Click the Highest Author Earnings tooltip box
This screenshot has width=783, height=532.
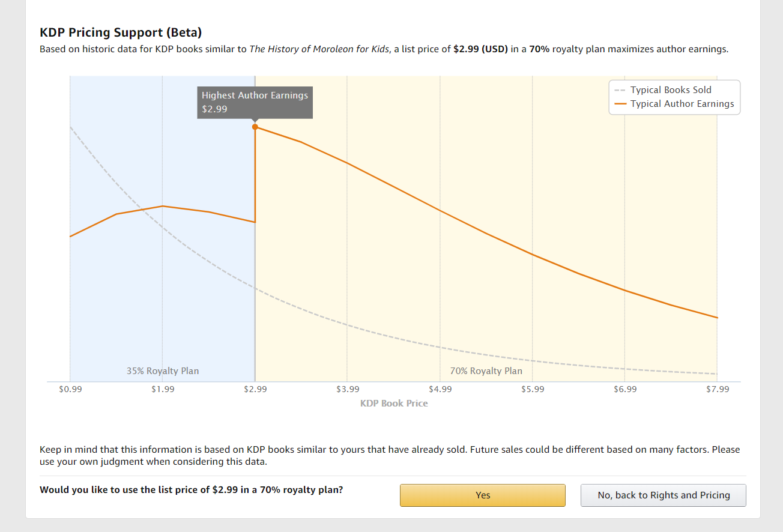coord(255,102)
